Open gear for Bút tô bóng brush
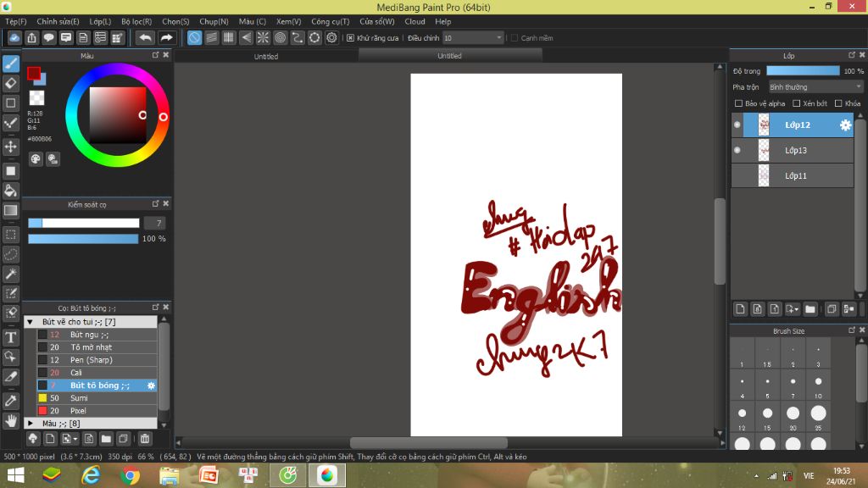 coord(151,385)
